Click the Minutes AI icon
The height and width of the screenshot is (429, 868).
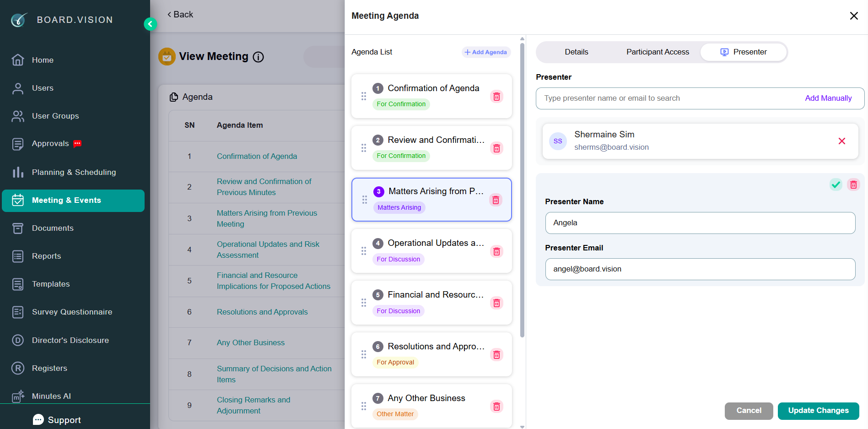(x=18, y=396)
